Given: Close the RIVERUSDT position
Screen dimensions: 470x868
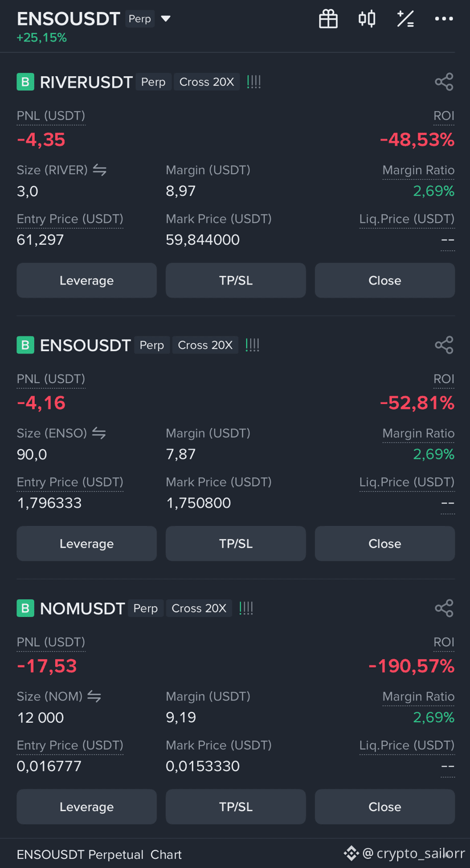Looking at the screenshot, I should pos(385,280).
